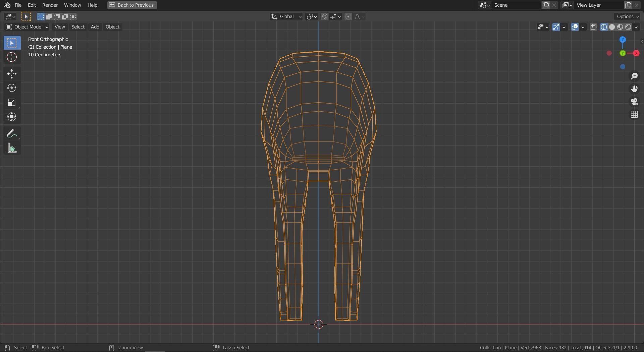Choose the Measure tool
Image resolution: width=644 pixels, height=352 pixels.
(x=12, y=148)
